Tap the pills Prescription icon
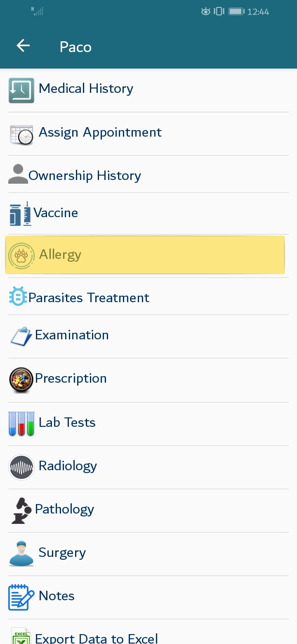 tap(21, 380)
